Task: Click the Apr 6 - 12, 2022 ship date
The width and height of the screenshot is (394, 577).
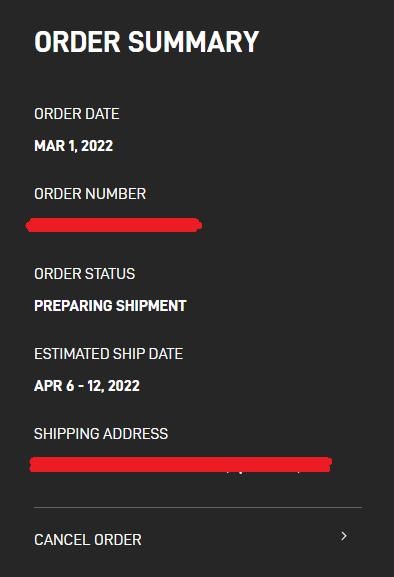Action: click(x=87, y=386)
